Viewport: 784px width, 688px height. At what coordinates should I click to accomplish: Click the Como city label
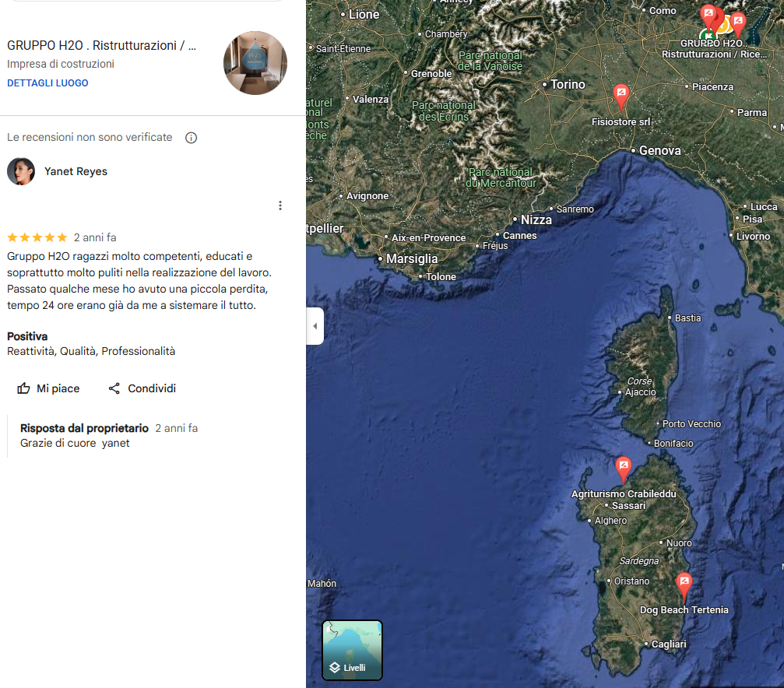[663, 10]
